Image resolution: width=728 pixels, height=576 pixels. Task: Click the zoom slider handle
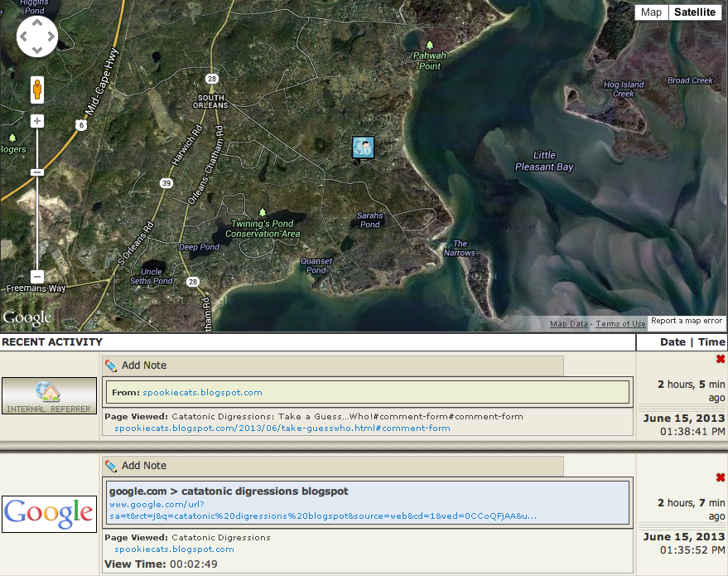click(37, 172)
